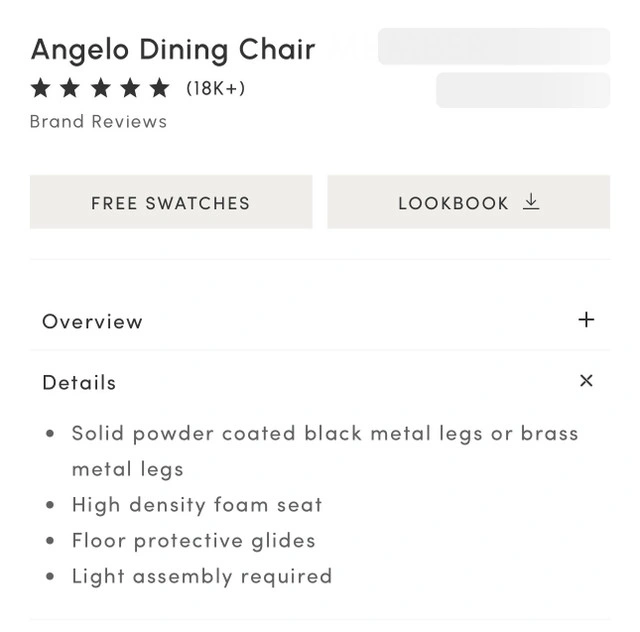
Task: Select the Angelo Dining Chair title
Action: tap(173, 49)
